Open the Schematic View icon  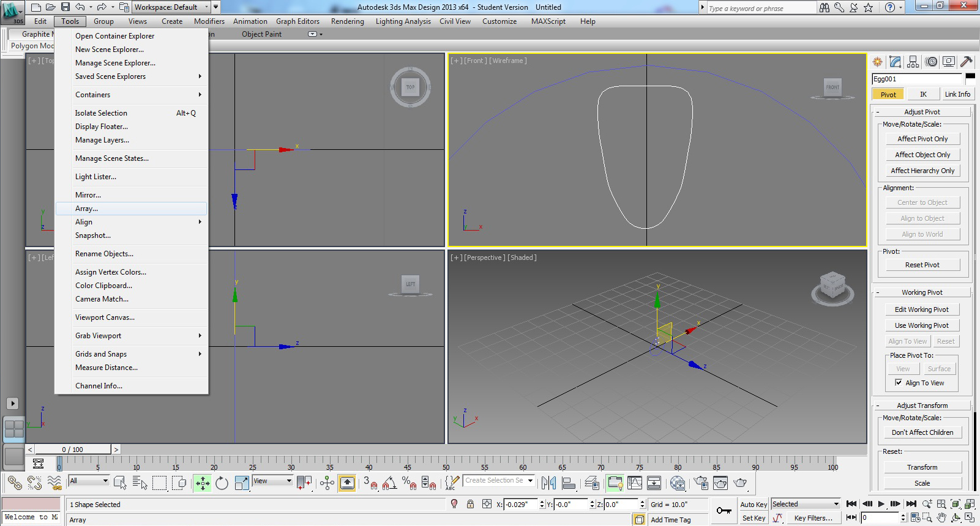[x=654, y=483]
